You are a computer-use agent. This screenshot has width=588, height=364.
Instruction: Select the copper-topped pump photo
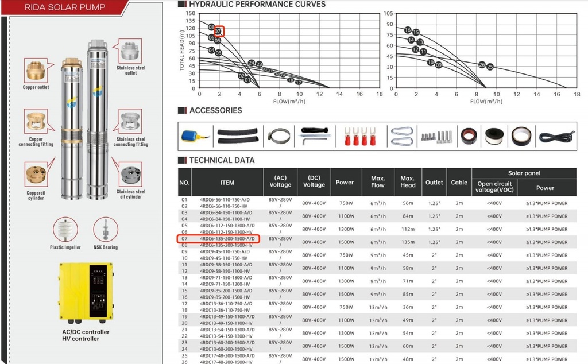(72, 129)
